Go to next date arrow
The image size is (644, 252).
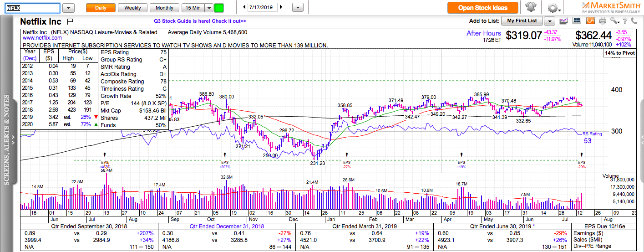pyautogui.click(x=281, y=7)
